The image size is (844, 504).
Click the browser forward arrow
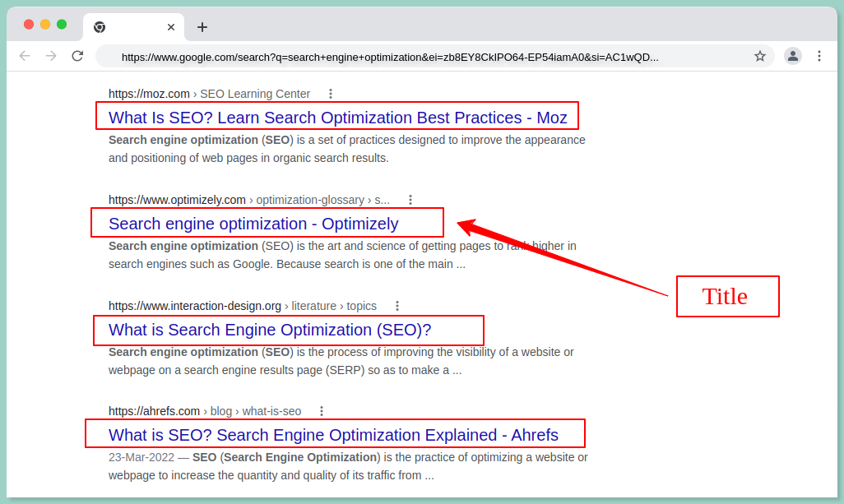click(x=51, y=56)
